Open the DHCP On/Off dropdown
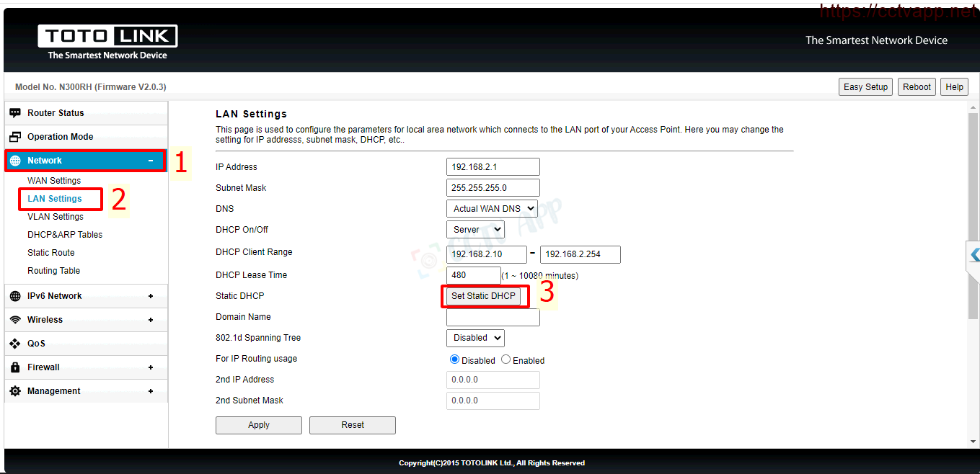This screenshot has width=980, height=474. pyautogui.click(x=474, y=230)
